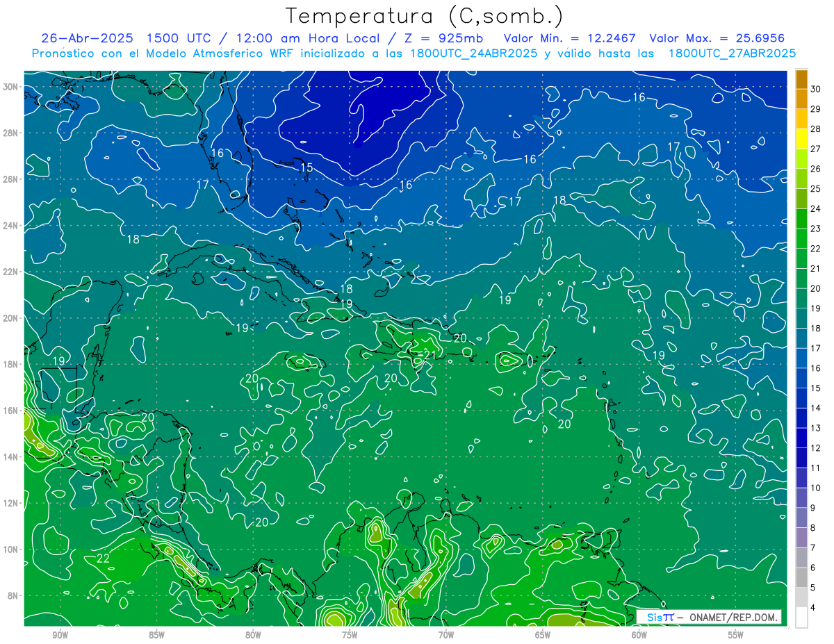The width and height of the screenshot is (834, 644).
Task: Click the 80W longitude axis label
Action: tap(253, 635)
